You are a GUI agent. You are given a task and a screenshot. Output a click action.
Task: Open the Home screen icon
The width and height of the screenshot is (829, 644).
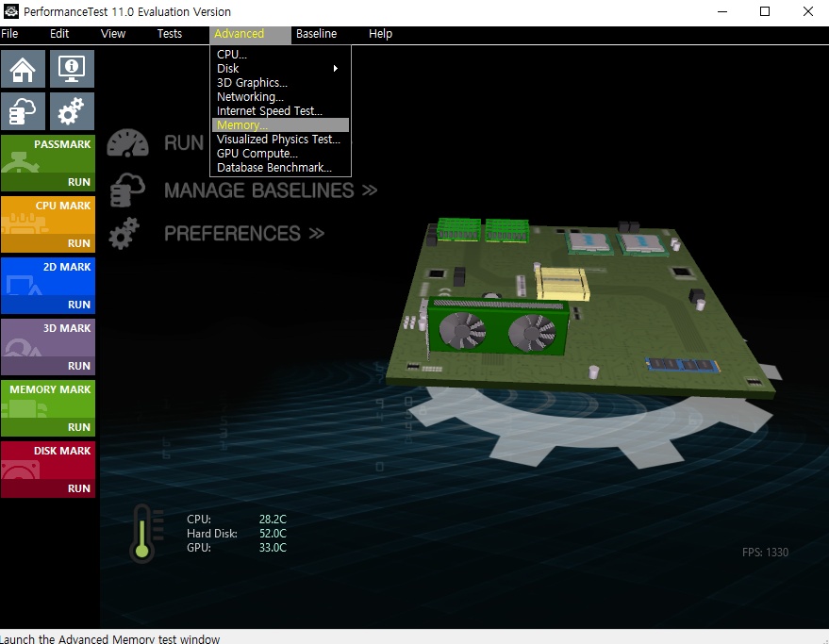[x=23, y=69]
